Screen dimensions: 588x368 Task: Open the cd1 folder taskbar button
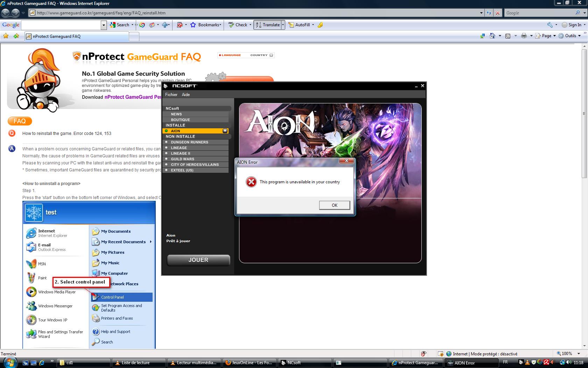[84, 363]
